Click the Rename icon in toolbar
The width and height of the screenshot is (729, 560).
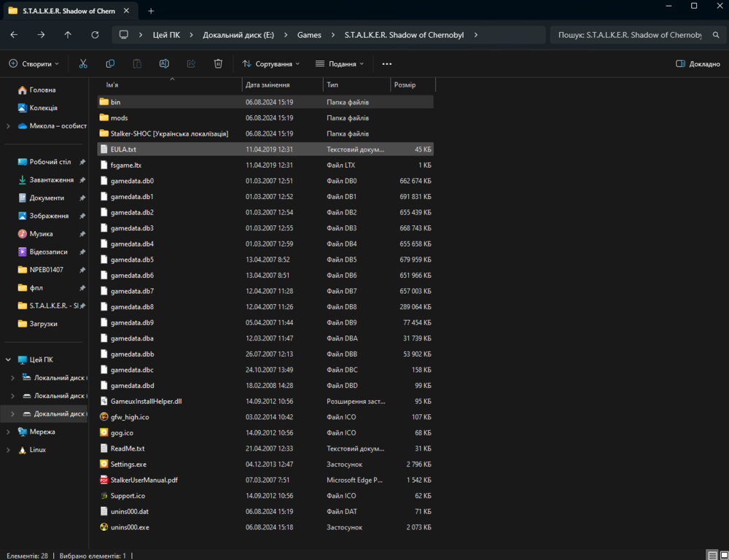point(164,64)
